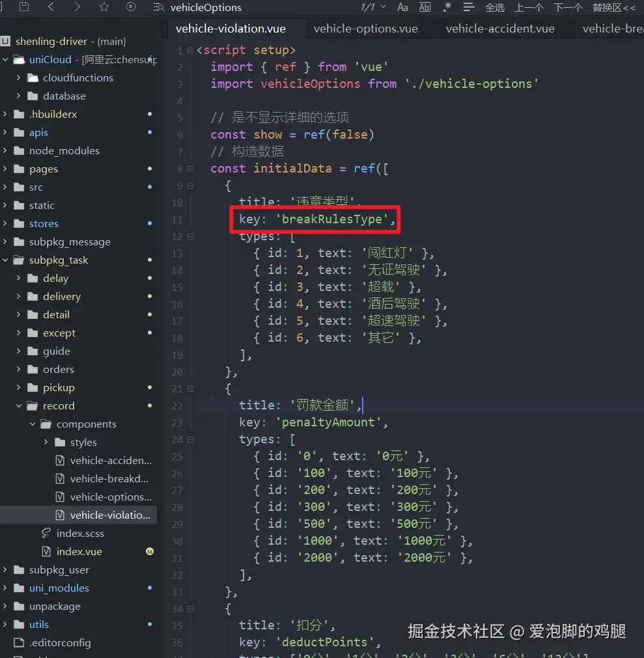Collapse the subpkg_task folder

click(5, 260)
